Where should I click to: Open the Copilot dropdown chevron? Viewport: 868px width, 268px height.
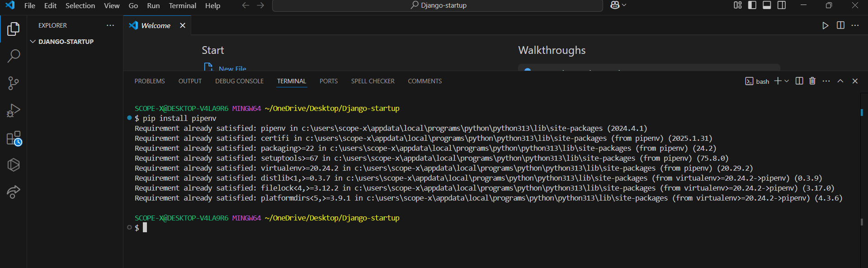tap(624, 5)
